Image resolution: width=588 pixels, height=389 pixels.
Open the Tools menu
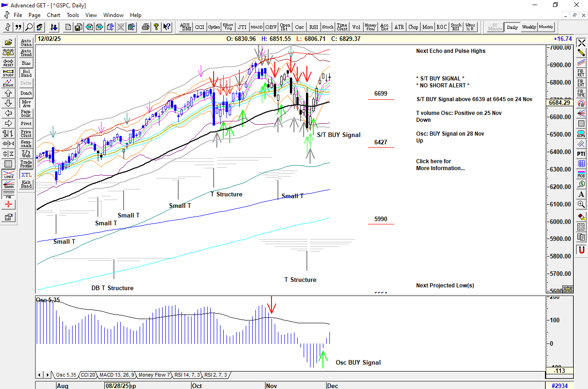pyautogui.click(x=73, y=15)
